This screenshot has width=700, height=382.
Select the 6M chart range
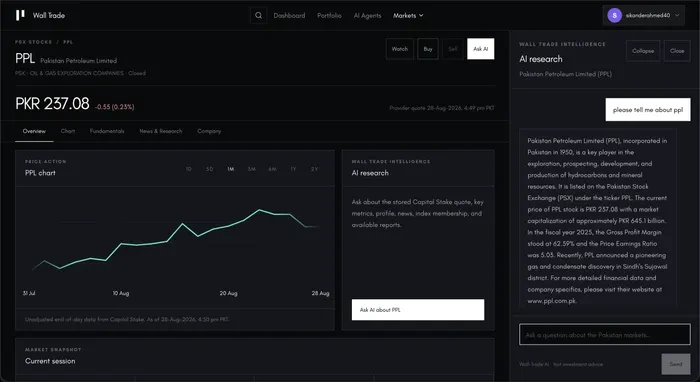click(272, 169)
